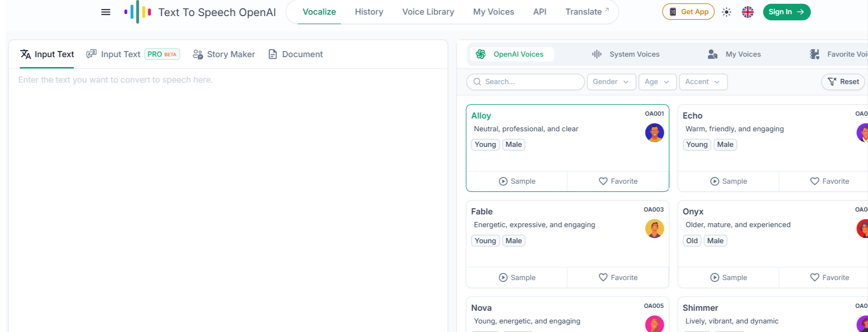Screen dimensions: 868x332
Task: Switch to Story Maker tab
Action: click(224, 54)
